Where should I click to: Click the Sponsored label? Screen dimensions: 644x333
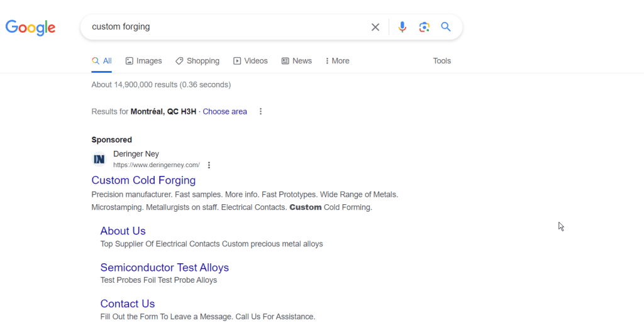(112, 140)
